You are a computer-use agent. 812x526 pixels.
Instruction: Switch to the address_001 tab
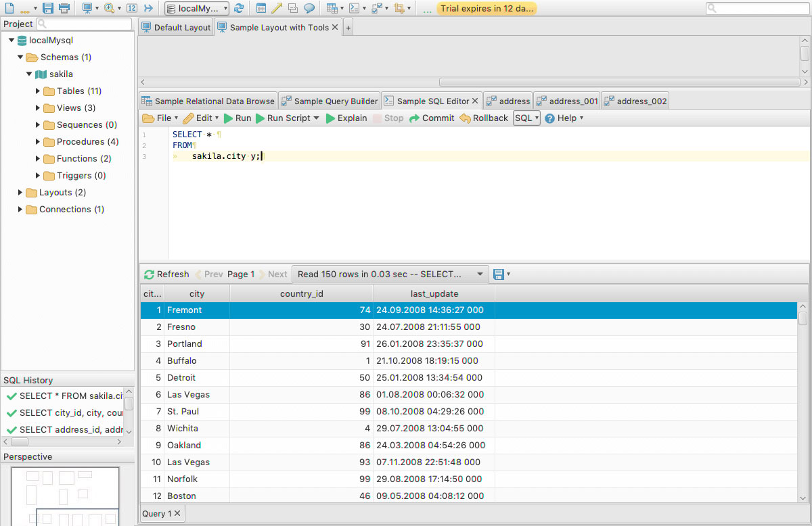click(x=567, y=101)
